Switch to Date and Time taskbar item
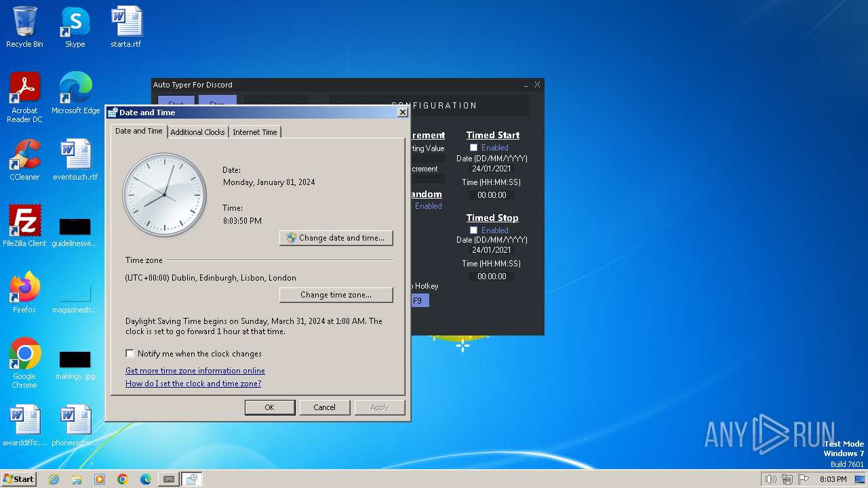 pos(192,479)
